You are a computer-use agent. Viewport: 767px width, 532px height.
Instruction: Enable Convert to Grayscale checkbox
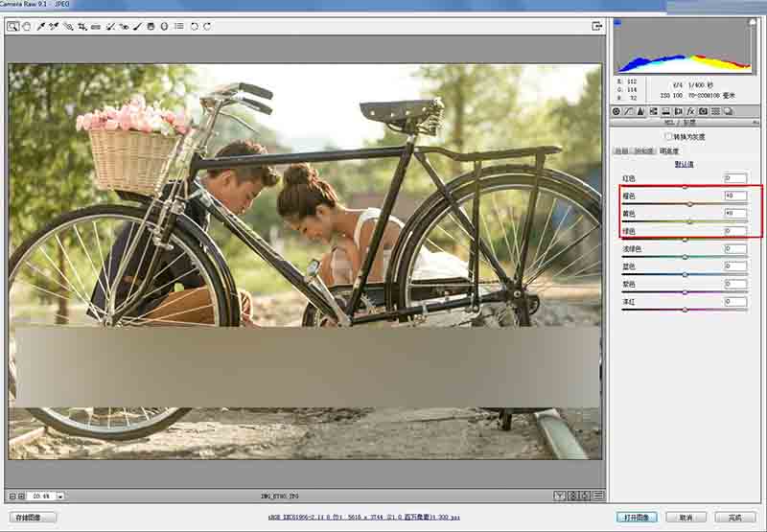(x=668, y=137)
